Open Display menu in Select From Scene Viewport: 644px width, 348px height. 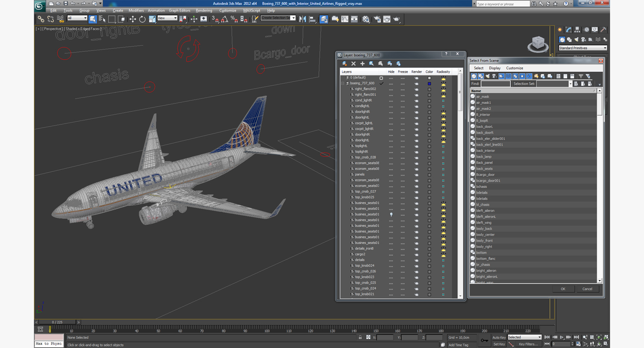click(x=495, y=68)
